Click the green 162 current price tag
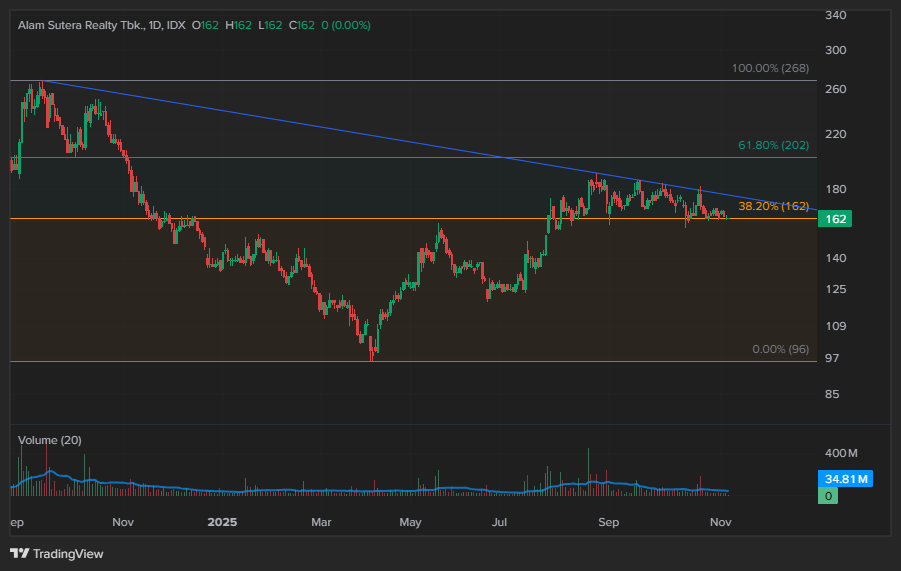The height and width of the screenshot is (571, 901). click(837, 219)
